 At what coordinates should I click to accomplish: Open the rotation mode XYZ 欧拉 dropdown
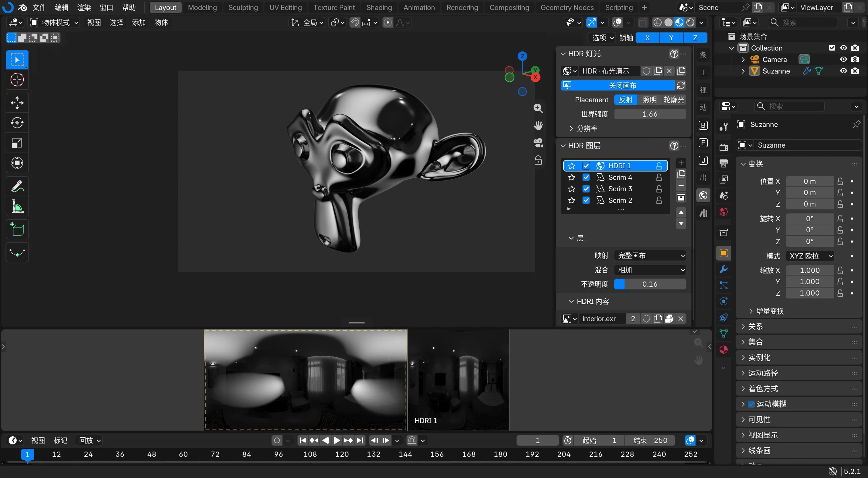810,256
